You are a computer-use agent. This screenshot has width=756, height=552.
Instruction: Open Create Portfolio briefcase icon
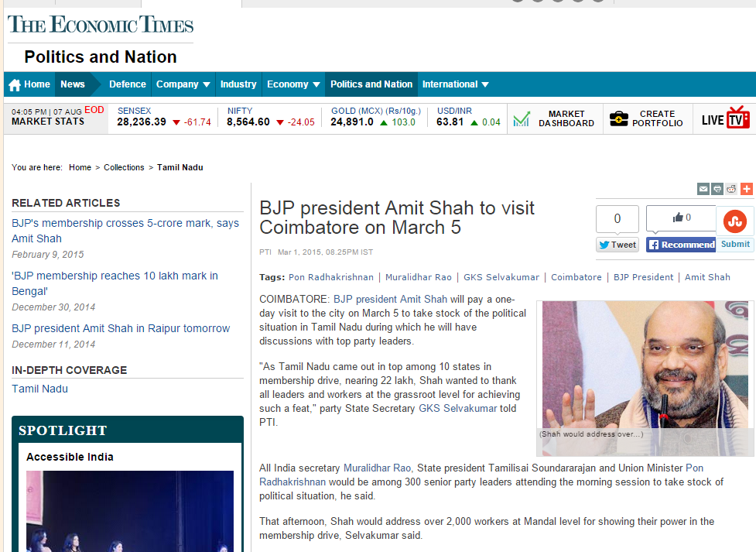pyautogui.click(x=618, y=118)
